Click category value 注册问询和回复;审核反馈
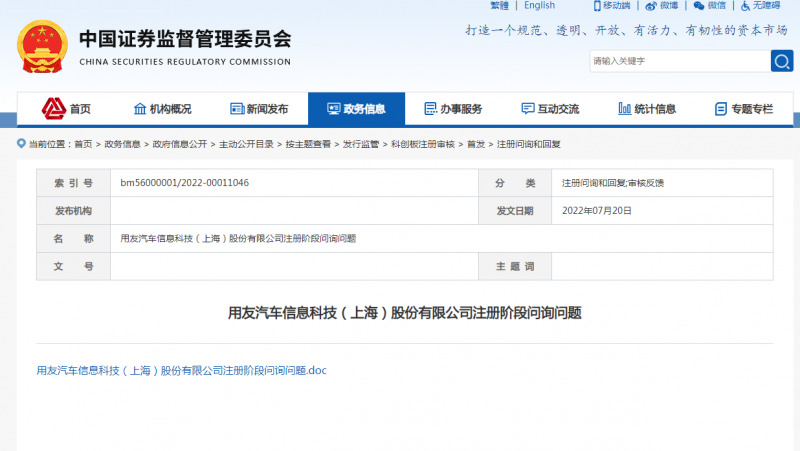 tap(613, 183)
